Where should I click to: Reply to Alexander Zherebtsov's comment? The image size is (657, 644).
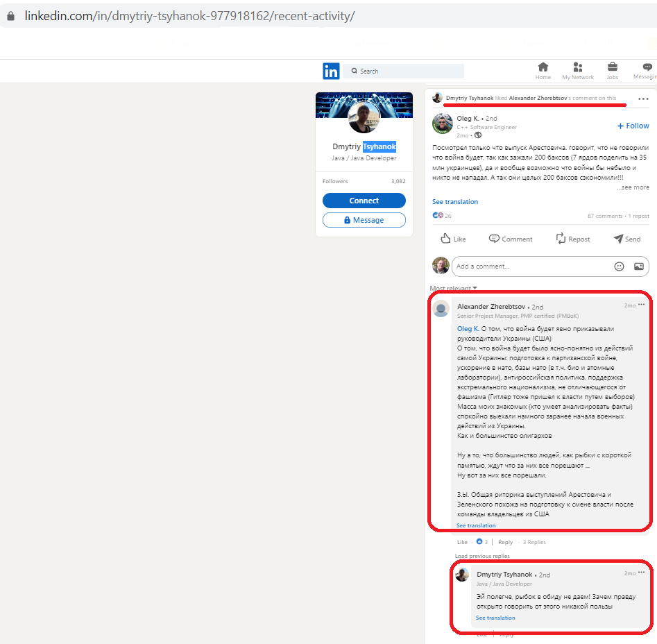[505, 542]
